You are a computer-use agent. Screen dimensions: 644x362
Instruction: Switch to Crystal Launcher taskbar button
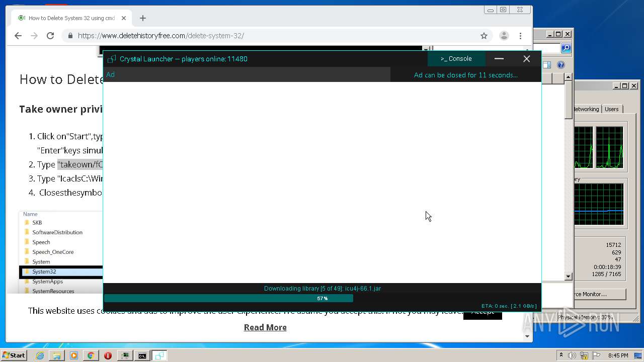tap(159, 355)
